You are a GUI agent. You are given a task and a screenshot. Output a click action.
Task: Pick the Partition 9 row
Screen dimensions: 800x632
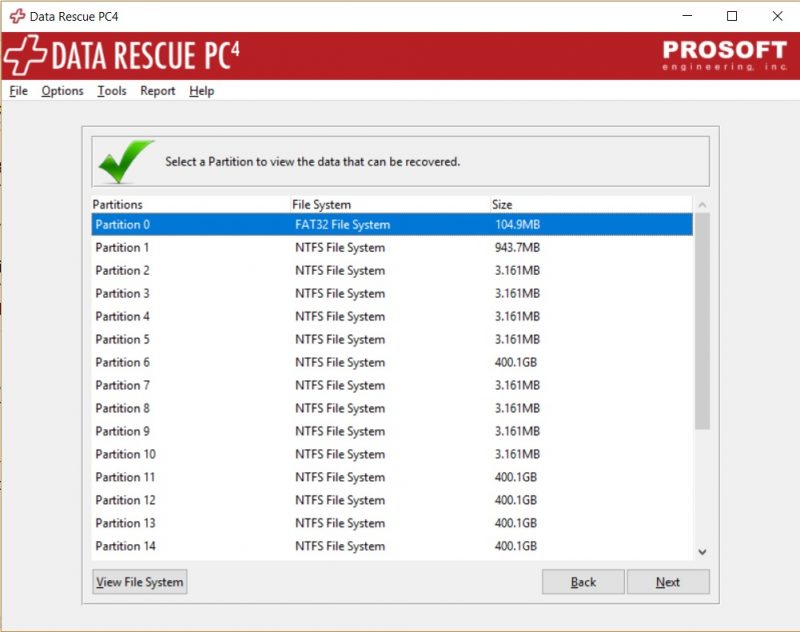[392, 431]
